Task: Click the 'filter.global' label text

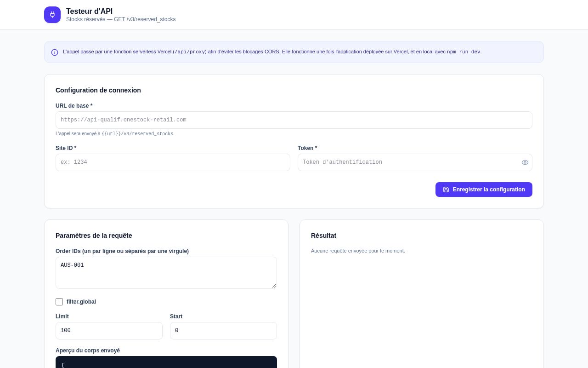Action: 81,302
